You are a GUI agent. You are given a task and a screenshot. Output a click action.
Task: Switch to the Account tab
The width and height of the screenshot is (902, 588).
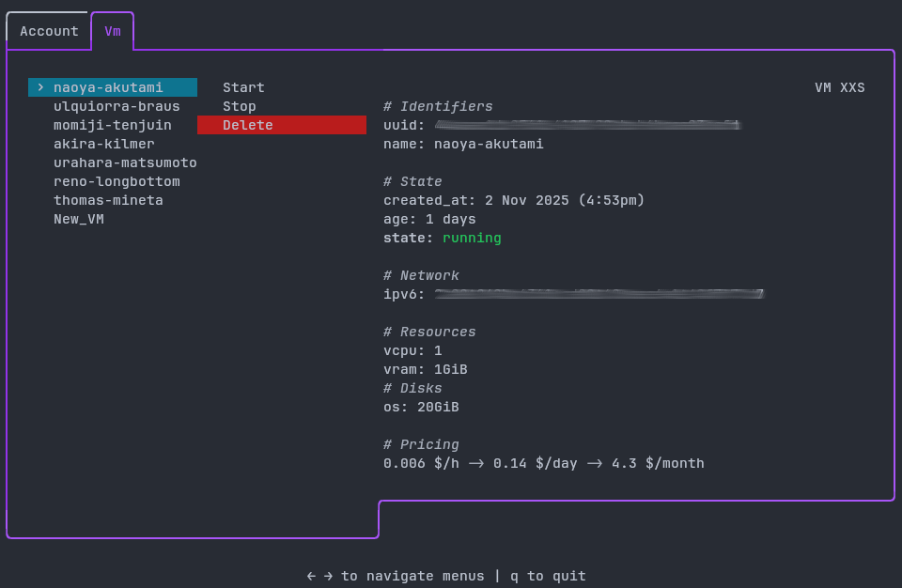click(x=49, y=31)
